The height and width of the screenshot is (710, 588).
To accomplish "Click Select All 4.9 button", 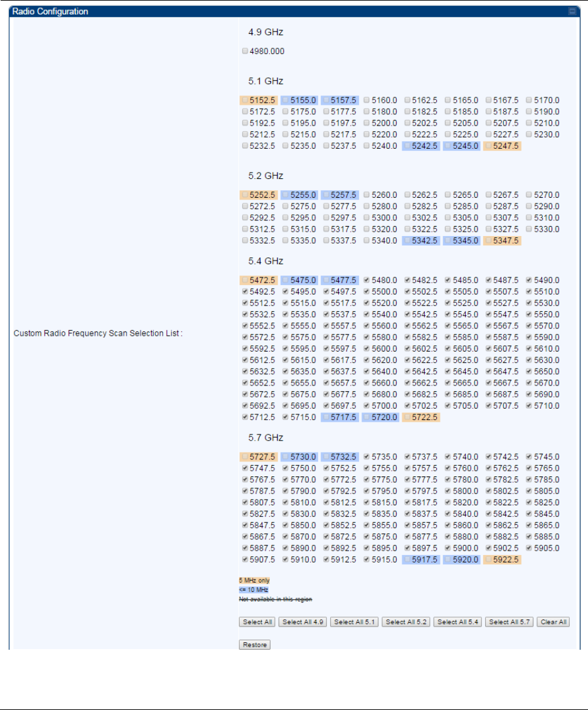I will [x=303, y=622].
